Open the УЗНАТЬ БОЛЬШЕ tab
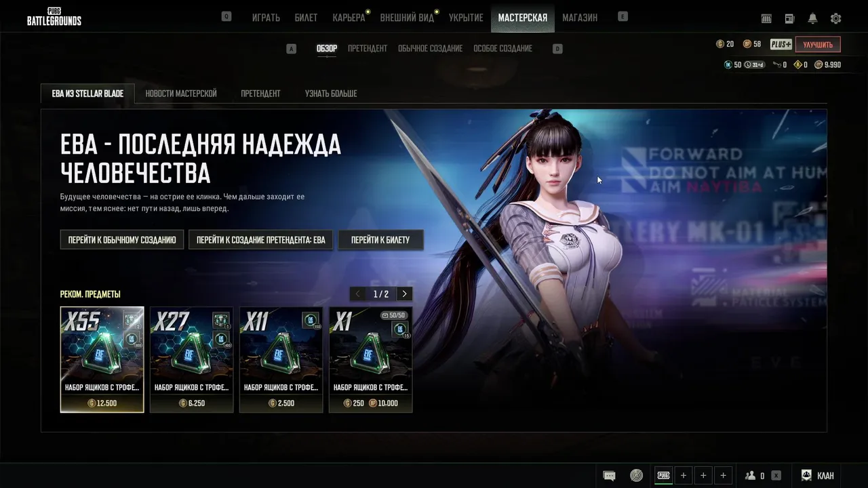This screenshot has width=868, height=488. 331,94
